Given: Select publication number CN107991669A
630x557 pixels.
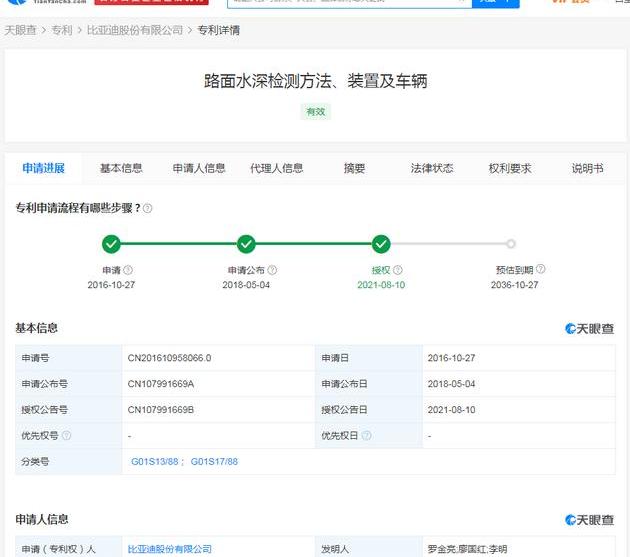Looking at the screenshot, I should [161, 384].
